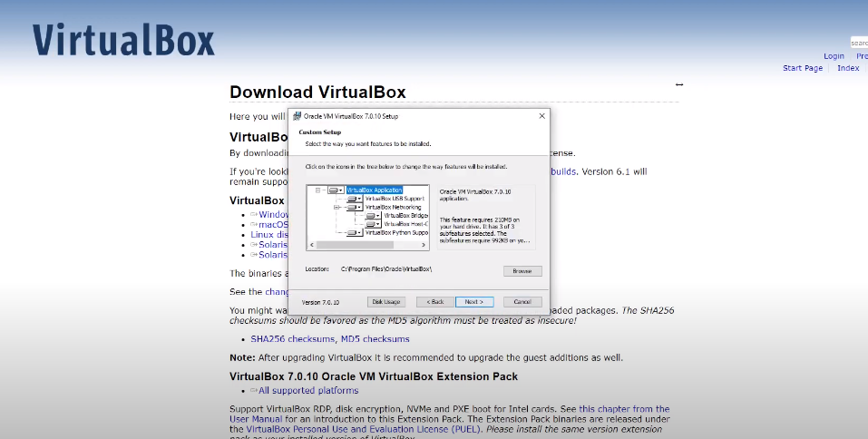Click the VirtualBox Networking feature icon
Screen dimensions: 868x439
click(352, 207)
